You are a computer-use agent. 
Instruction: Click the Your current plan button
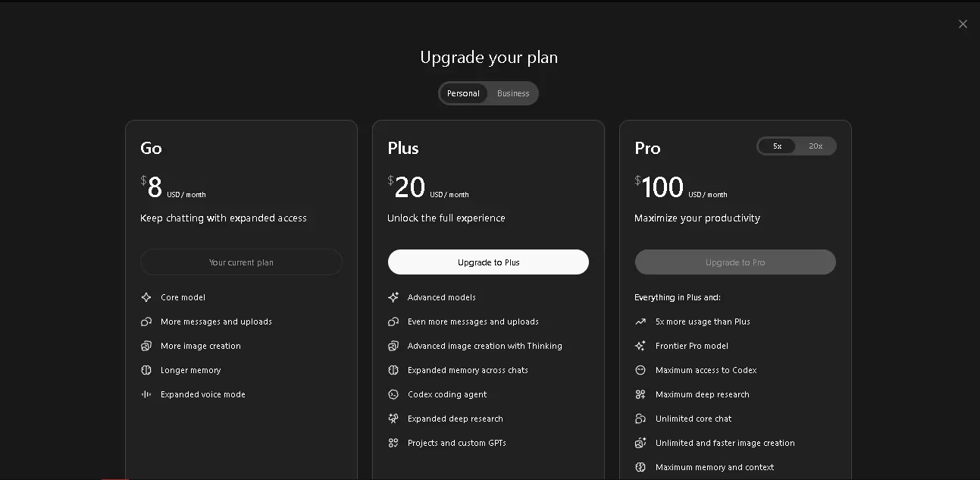pos(241,262)
